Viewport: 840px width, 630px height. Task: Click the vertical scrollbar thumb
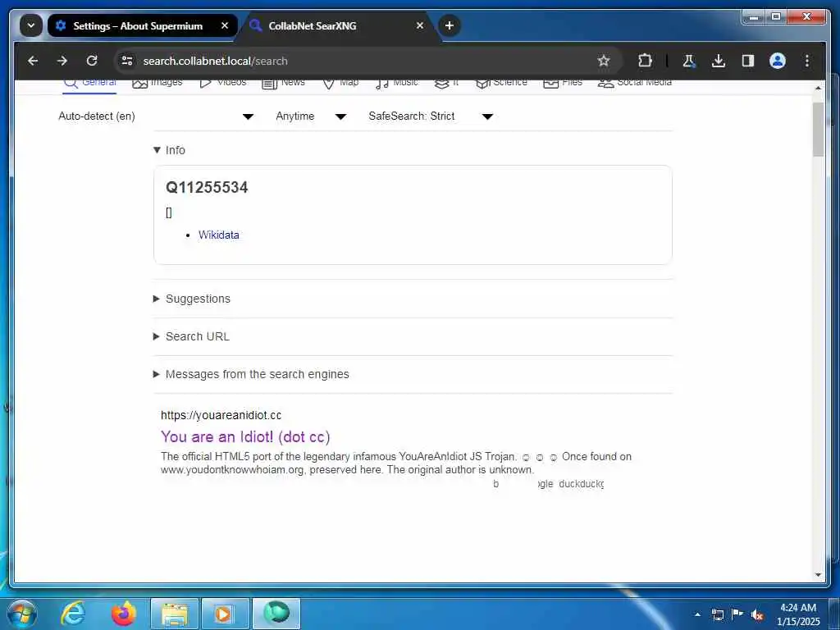818,130
